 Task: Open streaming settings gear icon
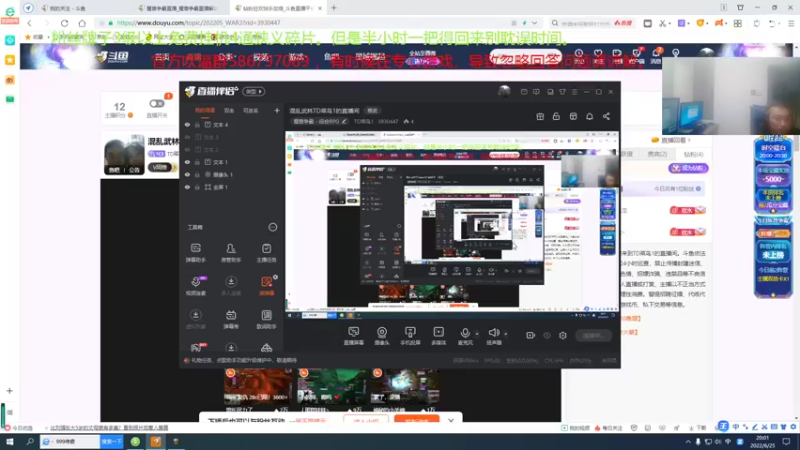coord(562,335)
